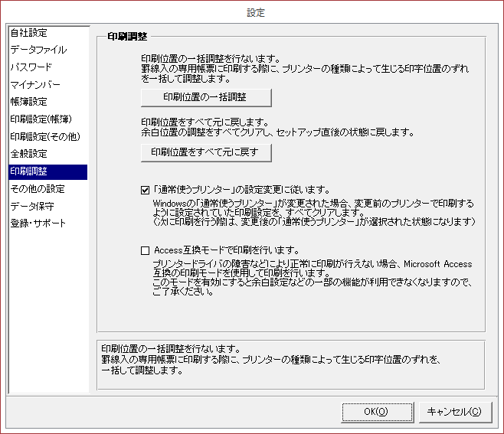Uncheck 通常使うプリンター setting checkbox
Viewport: 504px width, 434px height.
click(145, 190)
